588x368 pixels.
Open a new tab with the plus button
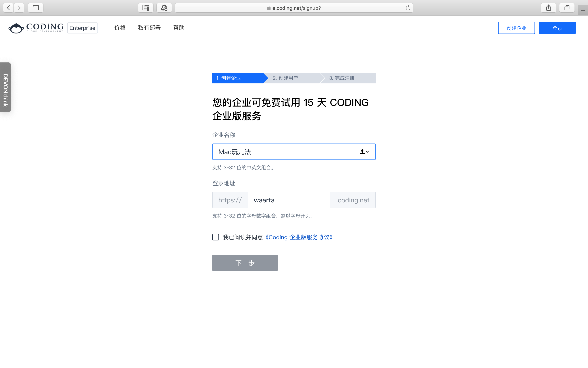583,10
